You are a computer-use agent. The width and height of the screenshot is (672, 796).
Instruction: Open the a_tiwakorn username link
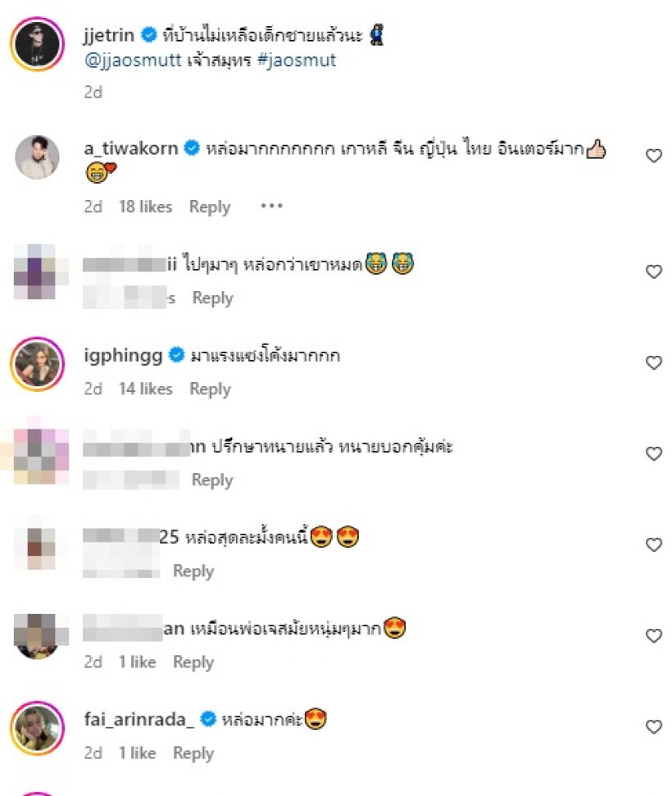point(131,148)
